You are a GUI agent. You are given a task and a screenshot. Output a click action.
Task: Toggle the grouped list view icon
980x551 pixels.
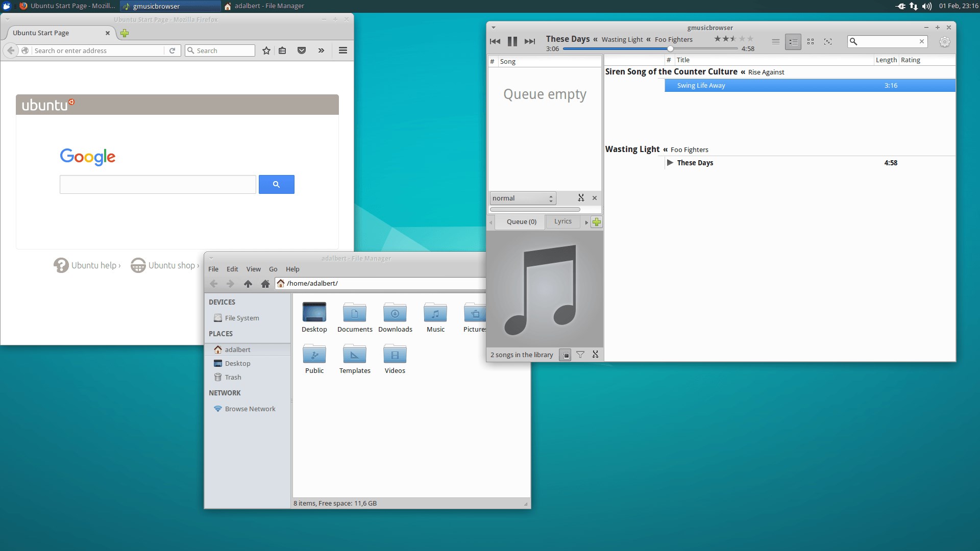click(793, 42)
